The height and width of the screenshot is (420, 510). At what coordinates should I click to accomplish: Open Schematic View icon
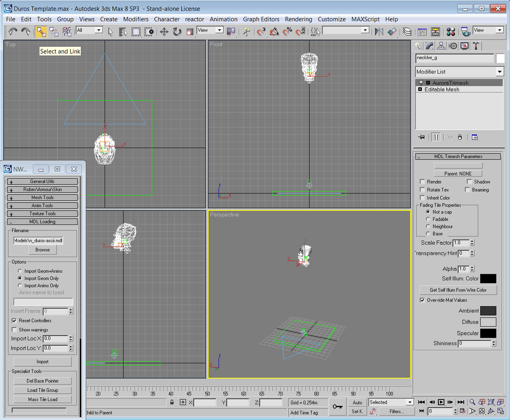tap(435, 31)
